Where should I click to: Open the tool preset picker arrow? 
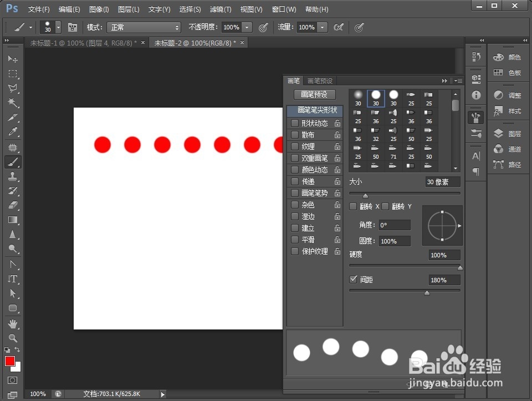tap(30, 27)
